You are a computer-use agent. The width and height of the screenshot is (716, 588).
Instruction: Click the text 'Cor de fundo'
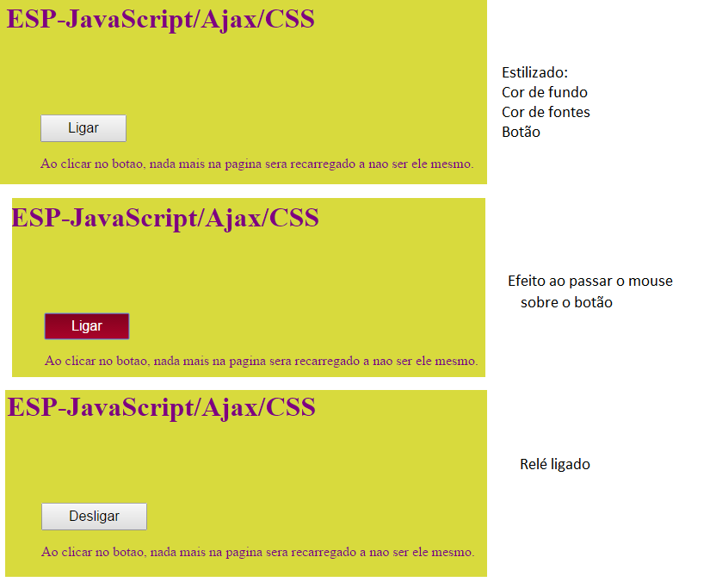point(544,92)
